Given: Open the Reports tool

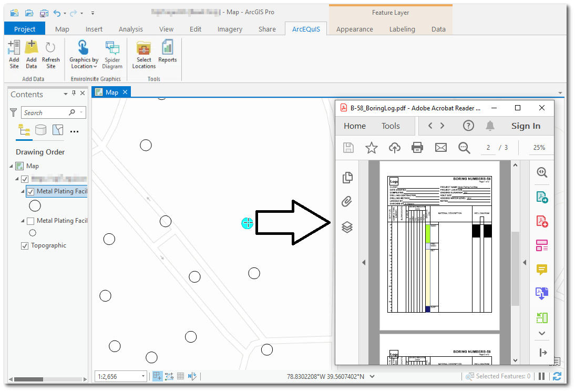Looking at the screenshot, I should (x=168, y=51).
